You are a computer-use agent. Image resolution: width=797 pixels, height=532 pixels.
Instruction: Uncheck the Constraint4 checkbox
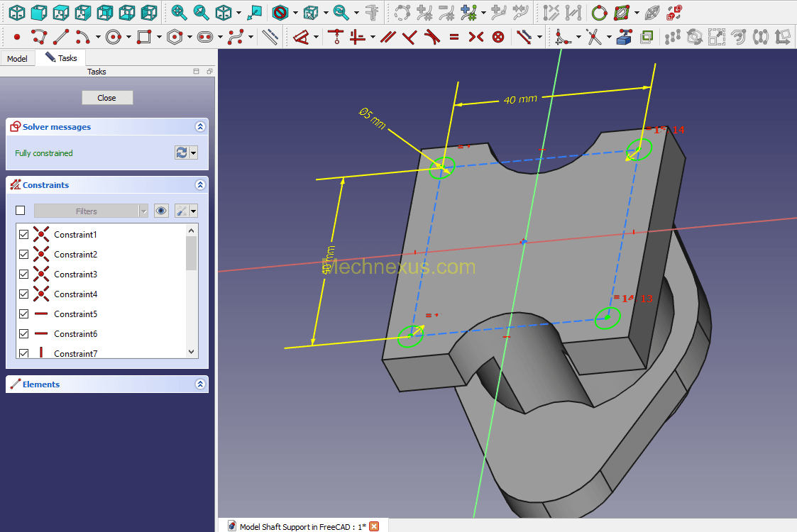click(24, 294)
